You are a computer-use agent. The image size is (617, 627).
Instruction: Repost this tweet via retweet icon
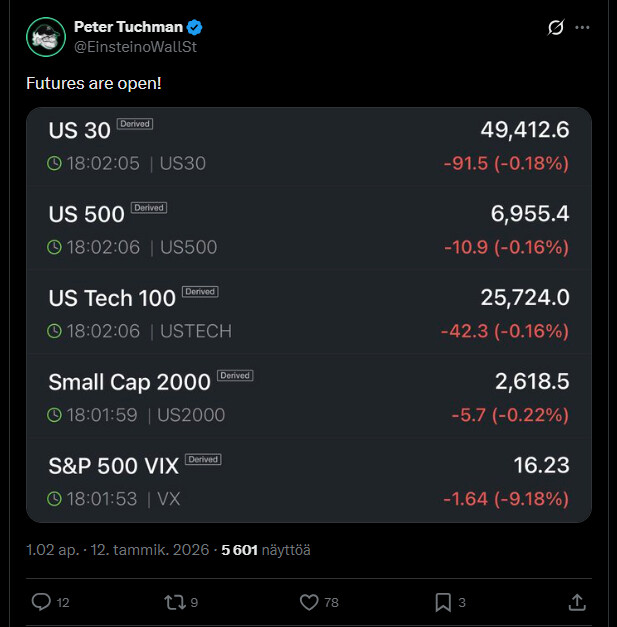tap(176, 602)
